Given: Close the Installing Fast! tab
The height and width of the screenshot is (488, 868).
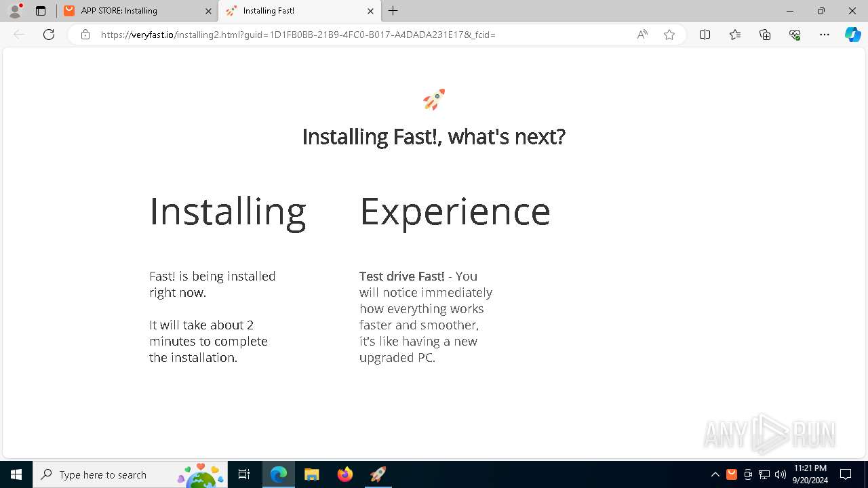Looking at the screenshot, I should click(370, 11).
